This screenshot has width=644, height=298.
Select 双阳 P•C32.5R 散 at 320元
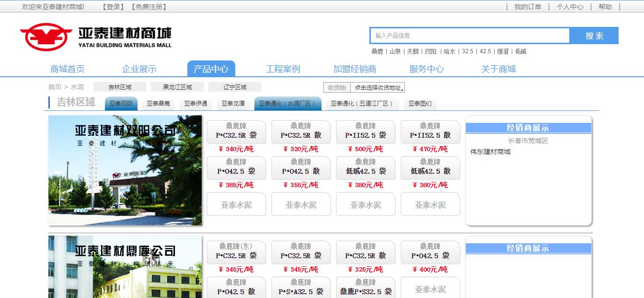coord(301,131)
